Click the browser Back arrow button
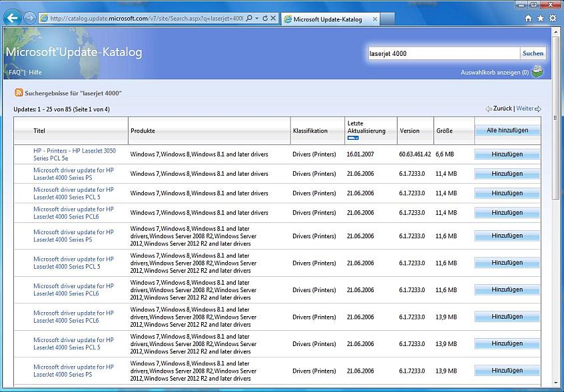 tap(12, 17)
